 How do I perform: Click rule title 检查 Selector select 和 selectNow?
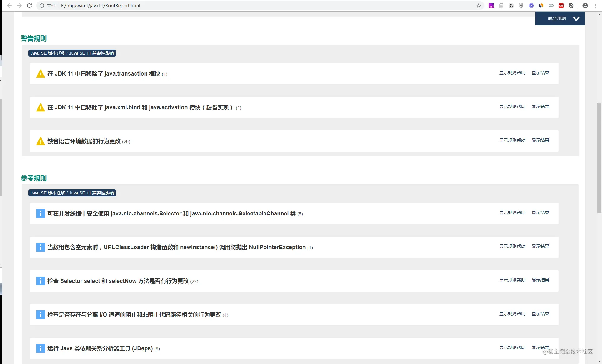118,281
